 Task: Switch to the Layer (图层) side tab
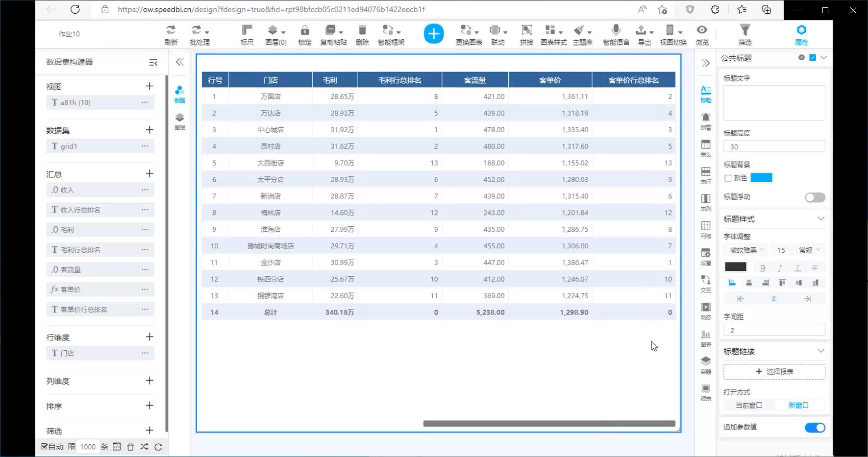click(x=180, y=120)
